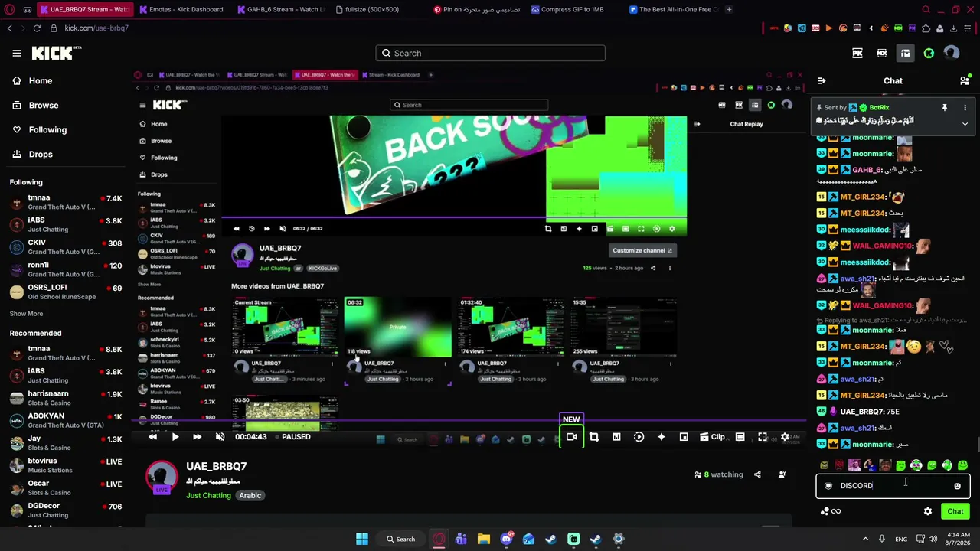Open the user profile avatar menu
The height and width of the screenshot is (551, 980).
[952, 53]
